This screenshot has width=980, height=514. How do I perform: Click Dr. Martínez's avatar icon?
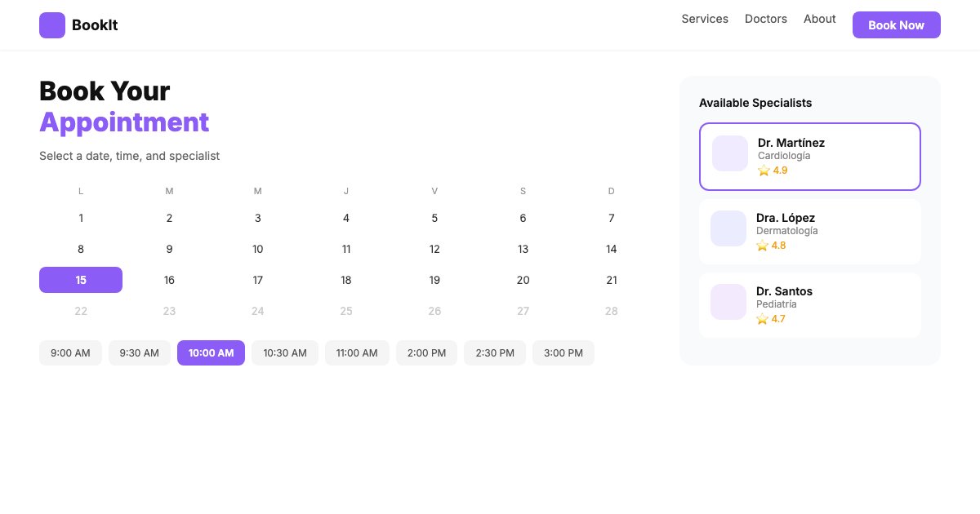[x=728, y=153]
